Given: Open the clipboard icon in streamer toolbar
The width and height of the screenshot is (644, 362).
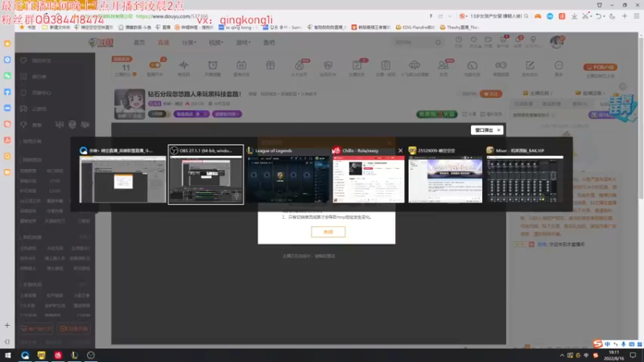Looking at the screenshot, I should [x=386, y=65].
